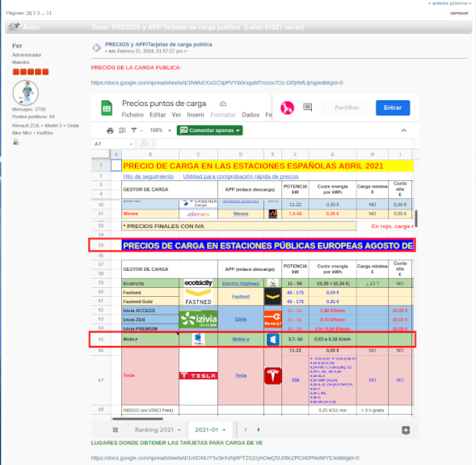The width and height of the screenshot is (476, 465).
Task: Open the Fer username profile link
Action: [x=17, y=45]
